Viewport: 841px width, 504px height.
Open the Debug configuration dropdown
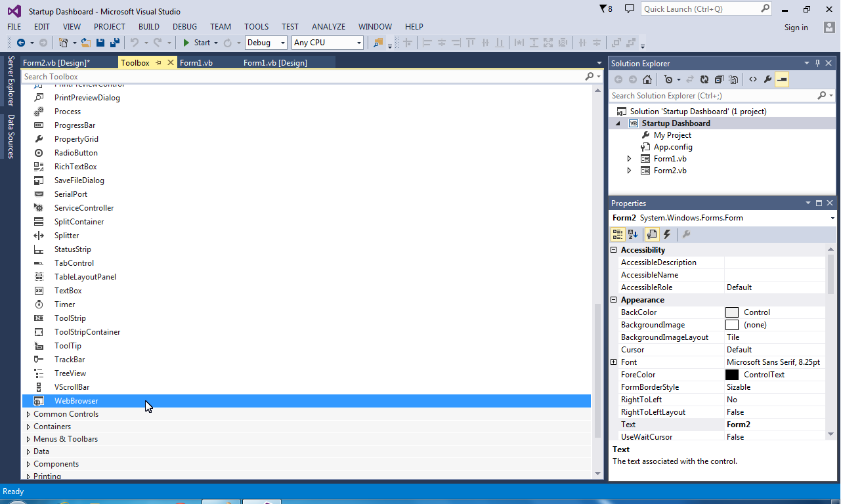282,42
